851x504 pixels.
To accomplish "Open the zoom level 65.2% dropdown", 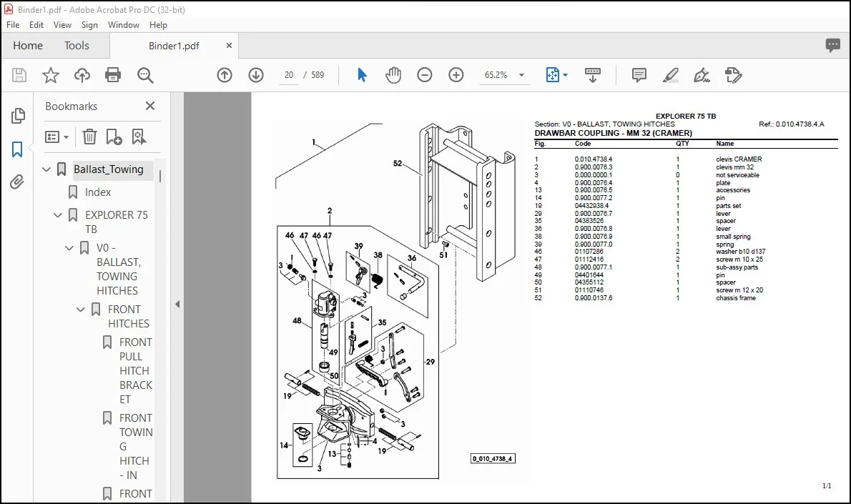I will click(x=521, y=75).
